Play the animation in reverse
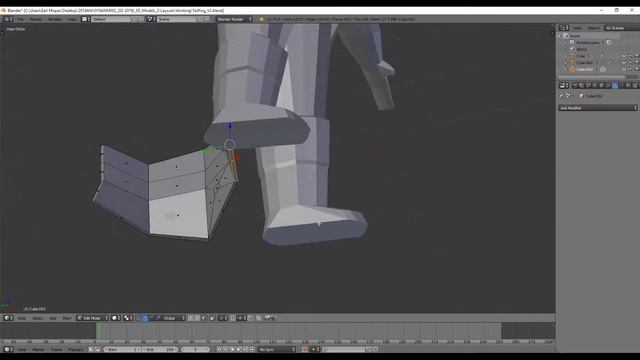 (x=232, y=349)
